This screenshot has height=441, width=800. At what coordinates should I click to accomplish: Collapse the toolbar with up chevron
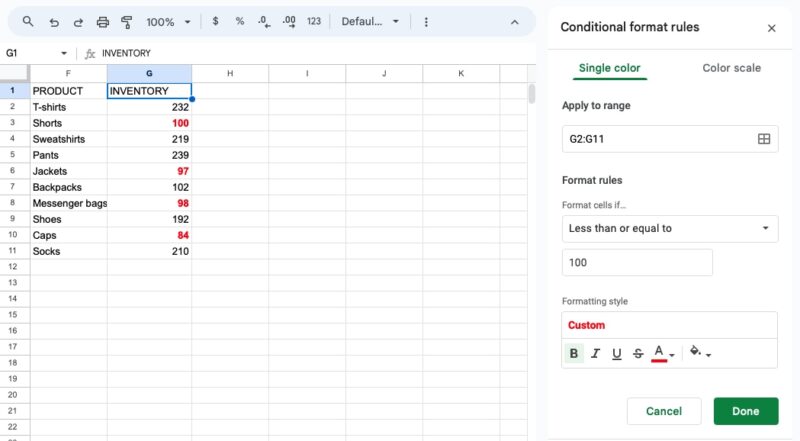[514, 22]
